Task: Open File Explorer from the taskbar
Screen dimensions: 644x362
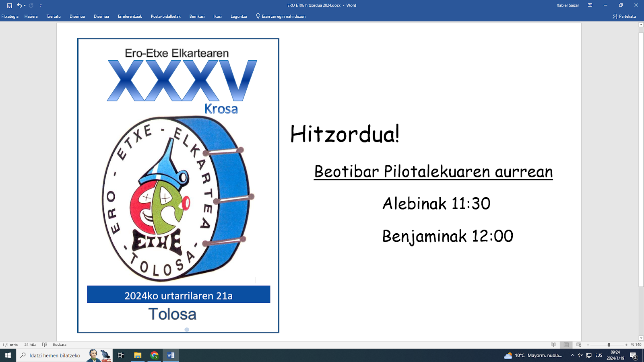Action: click(x=138, y=355)
